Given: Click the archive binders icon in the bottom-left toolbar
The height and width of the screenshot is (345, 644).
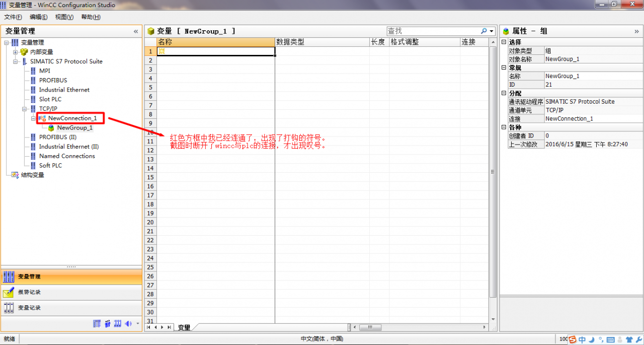Looking at the screenshot, I should click(x=117, y=324).
